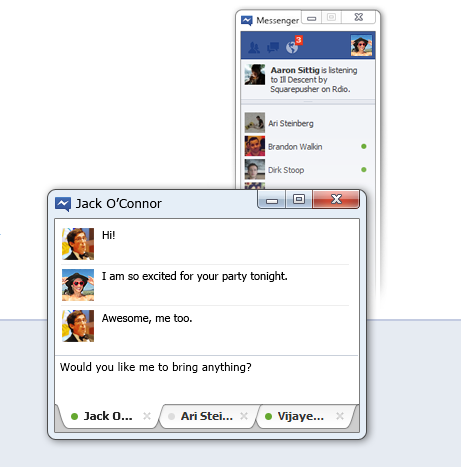Viewport: 461px width, 467px height.
Task: Close the Ari Stei... chat tab
Action: (x=244, y=416)
